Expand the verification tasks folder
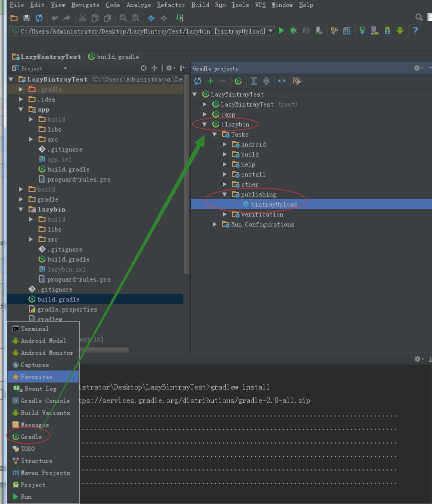Image resolution: width=432 pixels, height=504 pixels. coord(224,214)
